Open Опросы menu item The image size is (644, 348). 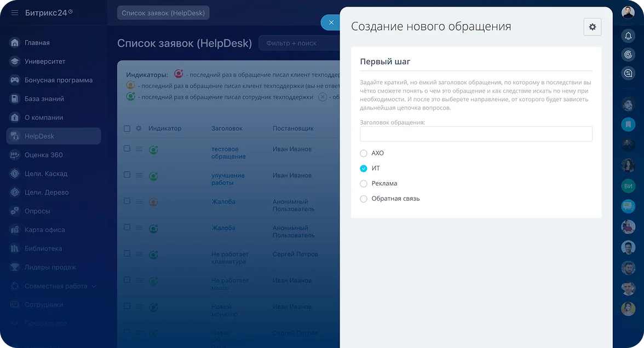[x=37, y=211]
